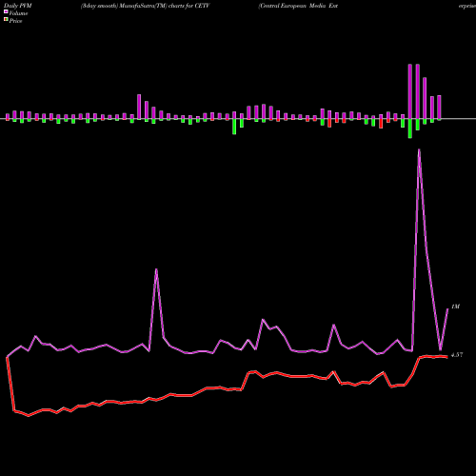Click the Price legend color swatch
The width and height of the screenshot is (476, 476).
click(6, 20)
